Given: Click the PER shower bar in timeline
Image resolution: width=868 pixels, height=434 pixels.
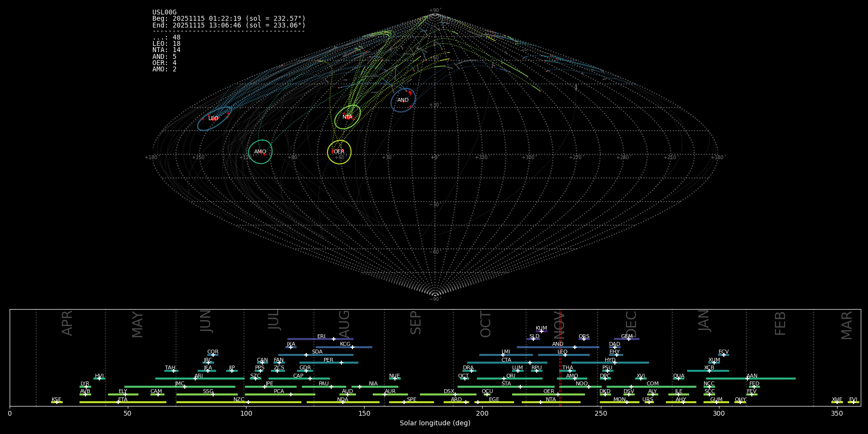Looking at the screenshot, I should click(328, 363).
